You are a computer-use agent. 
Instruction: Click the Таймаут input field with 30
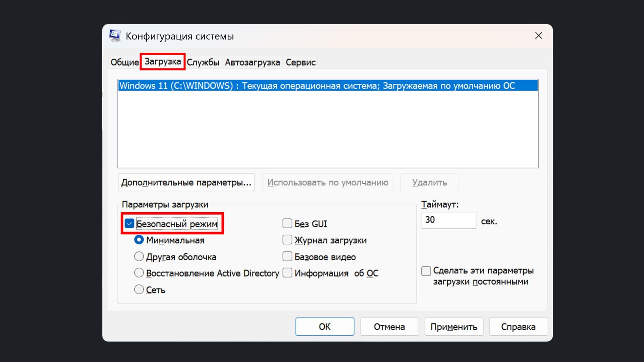coord(448,220)
